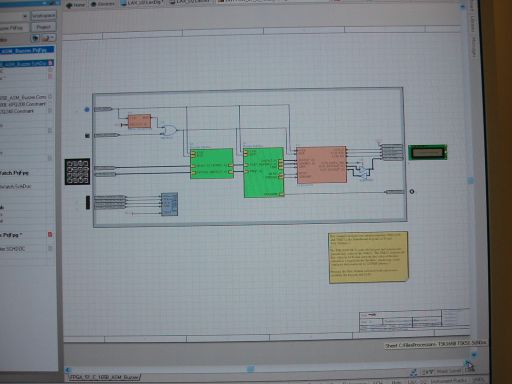Screen dimensions: 512x384
Task: Open the Mask Level status control
Action: (448, 371)
